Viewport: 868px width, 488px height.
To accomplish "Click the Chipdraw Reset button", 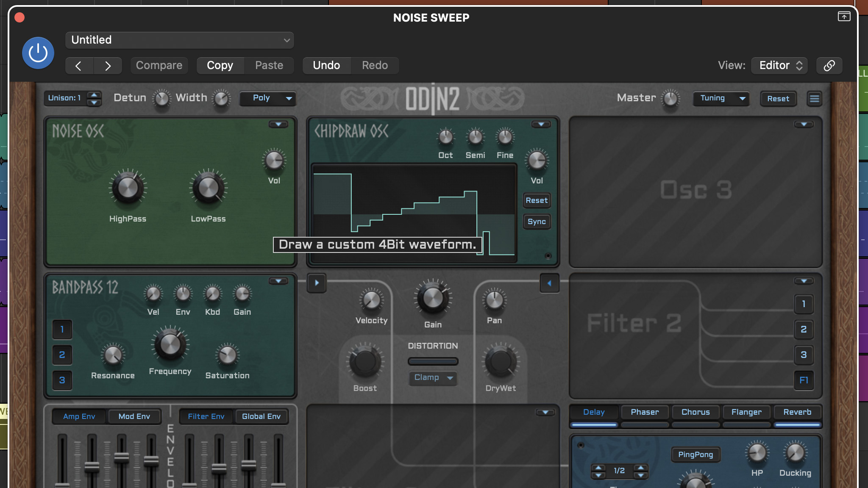I will pyautogui.click(x=537, y=200).
